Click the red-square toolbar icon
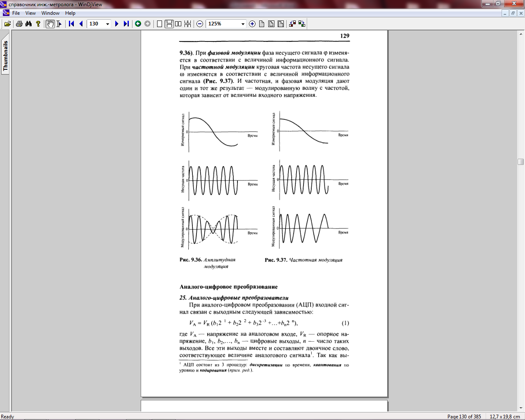The width and height of the screenshot is (525, 420). tap(292, 24)
